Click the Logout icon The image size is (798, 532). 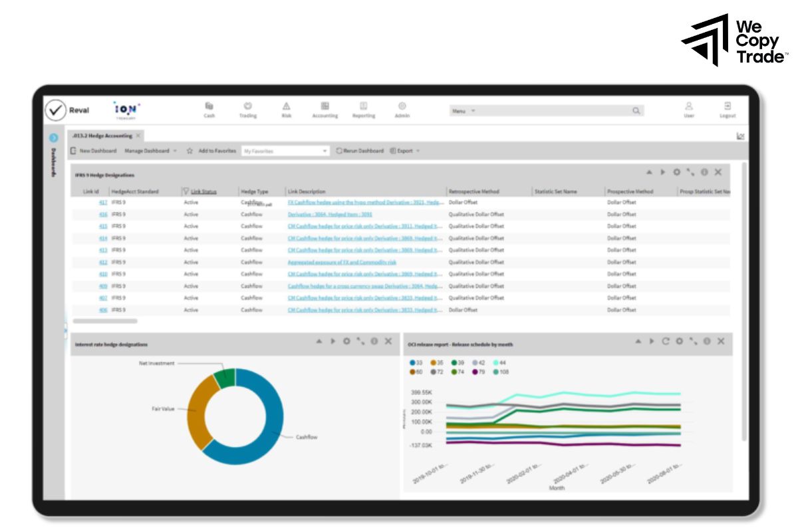point(727,106)
